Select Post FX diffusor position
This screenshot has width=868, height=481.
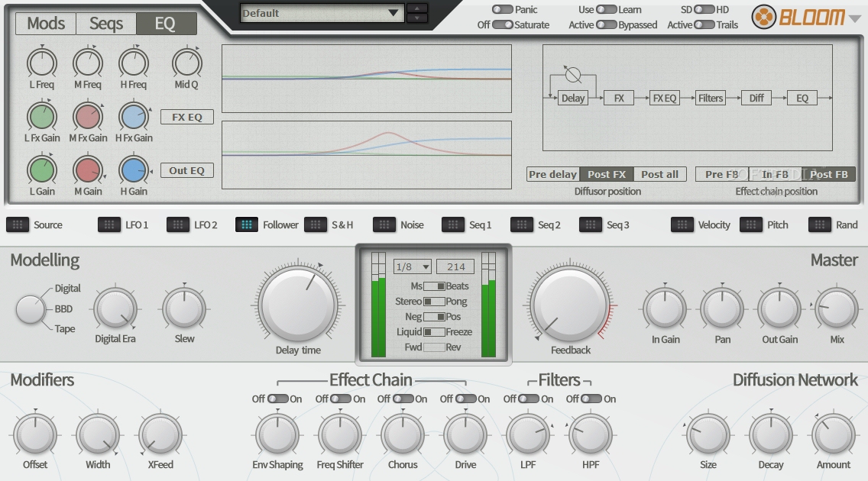[606, 174]
